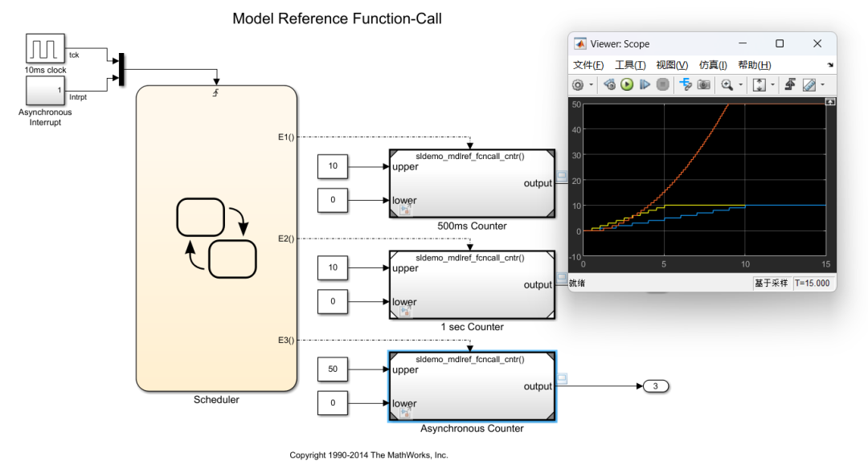The width and height of the screenshot is (868, 465).
Task: Click the viewer badge on Asynchronous Counter output
Action: (x=562, y=379)
